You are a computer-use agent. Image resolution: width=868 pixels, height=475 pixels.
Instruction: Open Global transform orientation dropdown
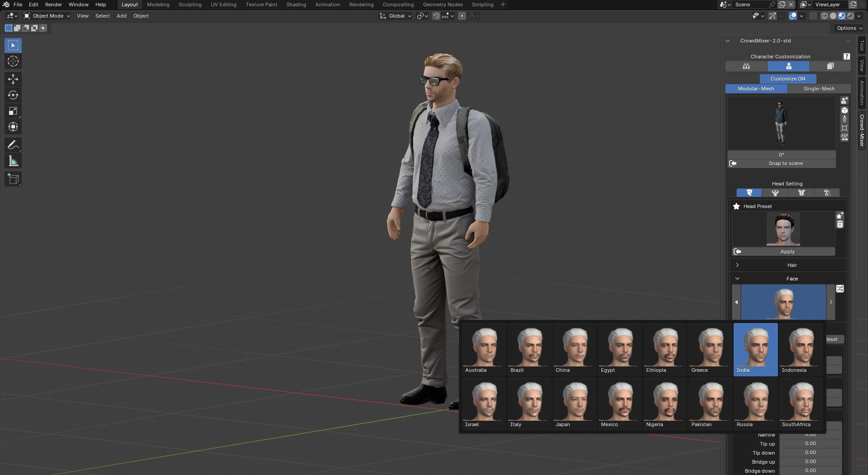tap(396, 16)
